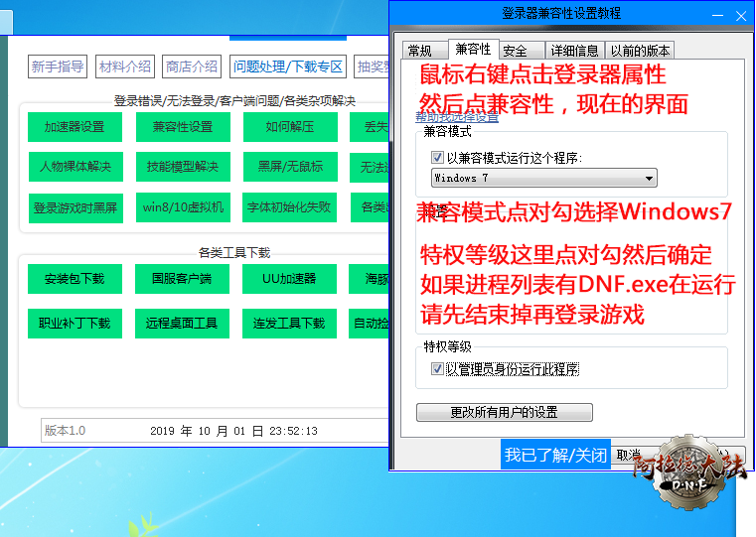The height and width of the screenshot is (537, 756).
Task: Switch to the 常规 tab
Action: 420,51
